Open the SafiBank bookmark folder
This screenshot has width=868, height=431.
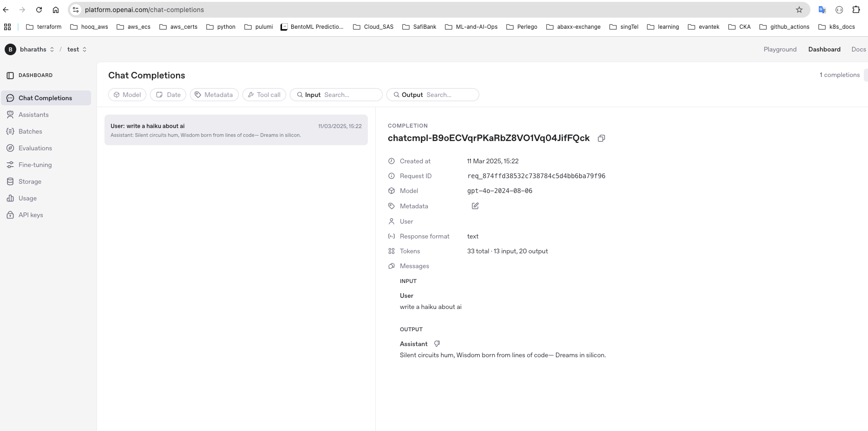419,27
